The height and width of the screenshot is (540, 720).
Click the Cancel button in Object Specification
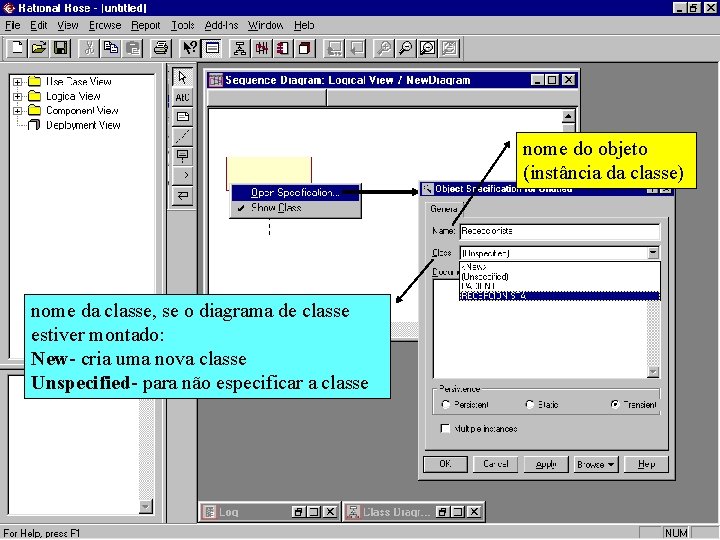495,464
